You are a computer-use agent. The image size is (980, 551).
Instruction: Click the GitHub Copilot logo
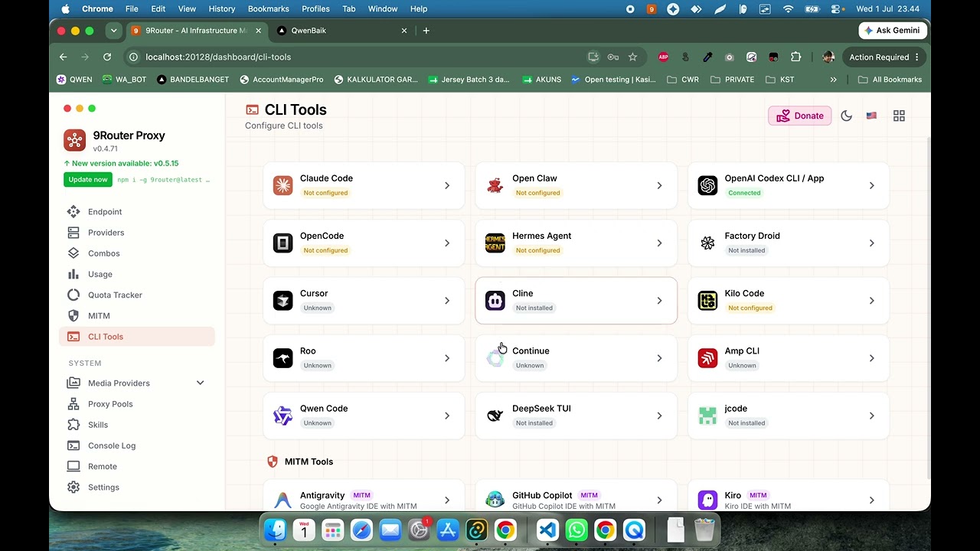(x=495, y=500)
